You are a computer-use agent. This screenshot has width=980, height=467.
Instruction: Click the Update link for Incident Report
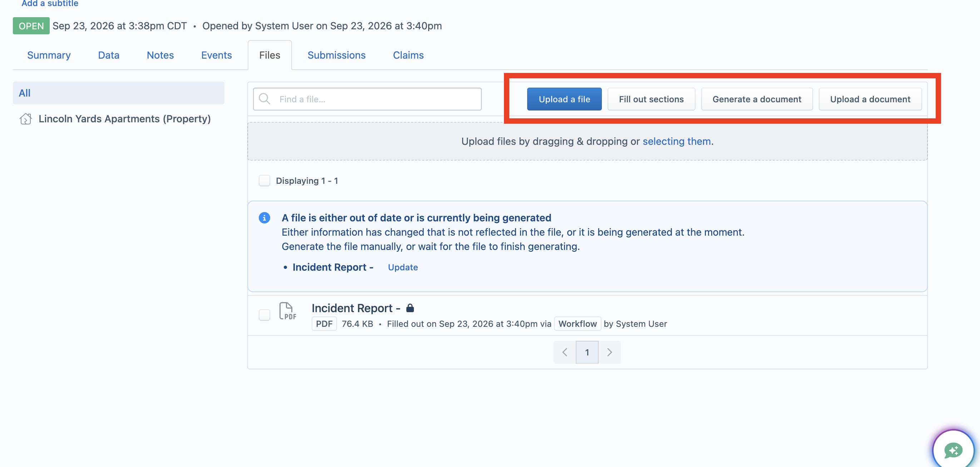coord(403,267)
